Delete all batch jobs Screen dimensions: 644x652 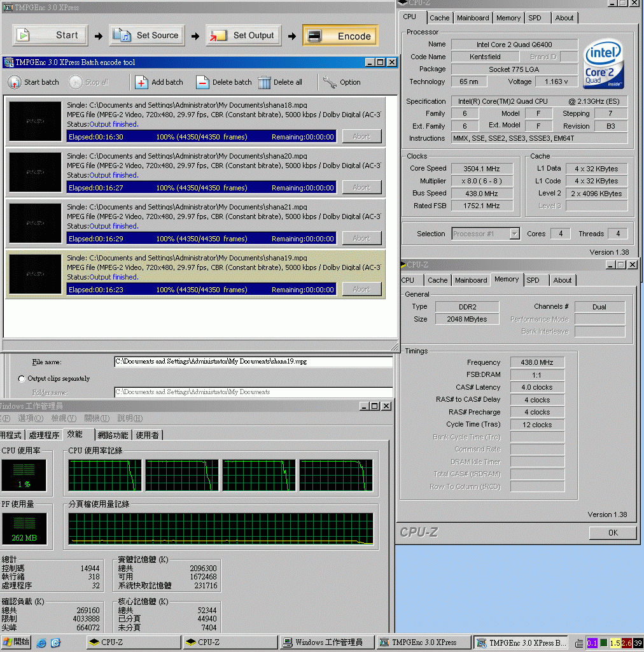[x=280, y=82]
